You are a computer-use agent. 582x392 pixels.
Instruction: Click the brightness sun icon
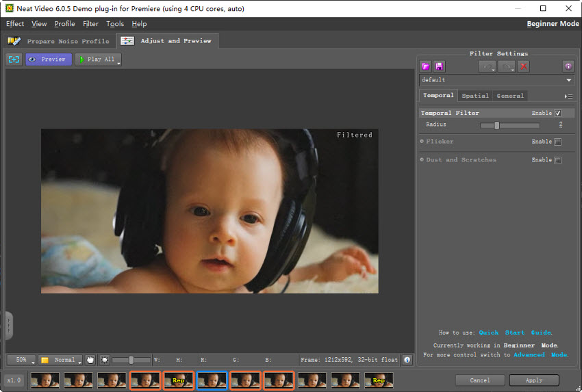coord(105,360)
